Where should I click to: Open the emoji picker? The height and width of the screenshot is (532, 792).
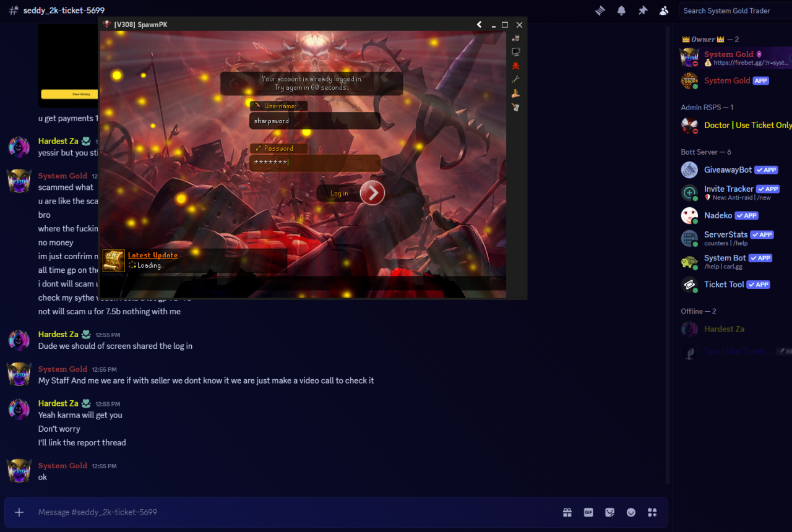click(631, 512)
